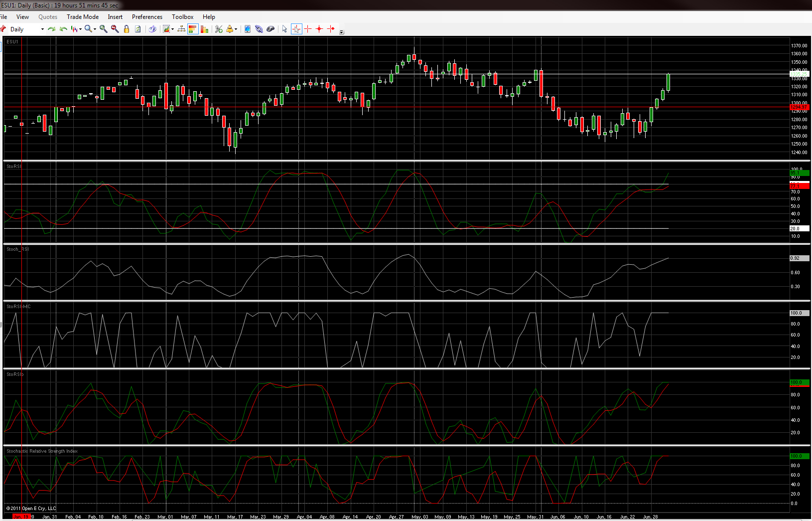Click the Stochastic Relative Strength Index label
812x521 pixels.
pos(42,451)
